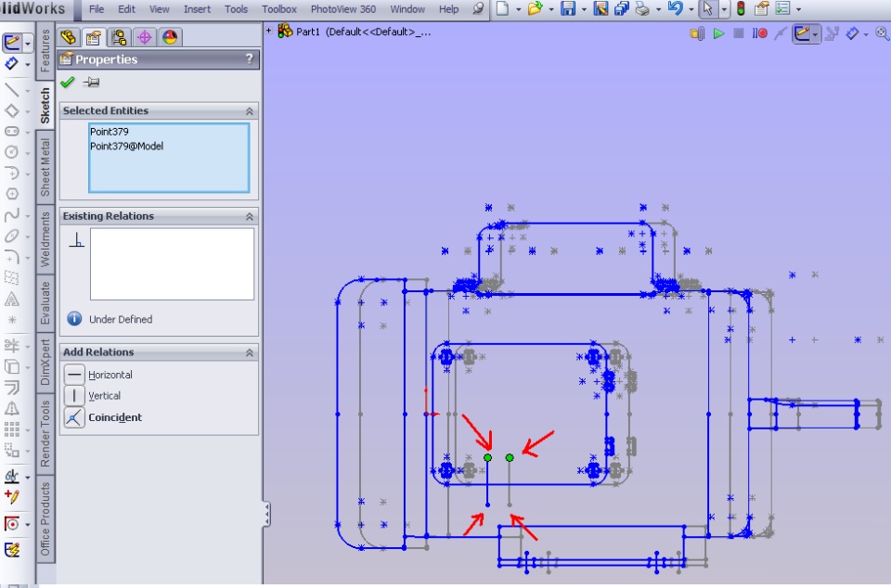This screenshot has width=891, height=588.
Task: Collapse the Add Relations section
Action: click(x=249, y=353)
